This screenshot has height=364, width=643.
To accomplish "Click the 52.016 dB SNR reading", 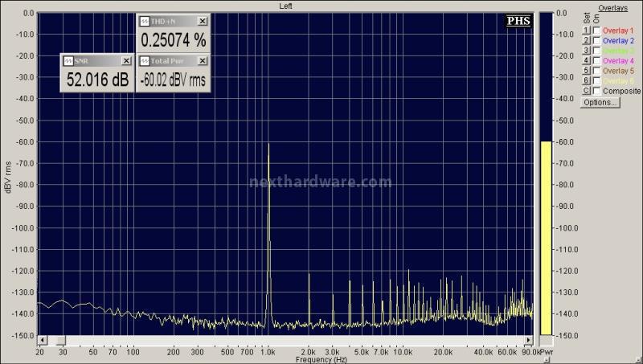I will 97,80.
